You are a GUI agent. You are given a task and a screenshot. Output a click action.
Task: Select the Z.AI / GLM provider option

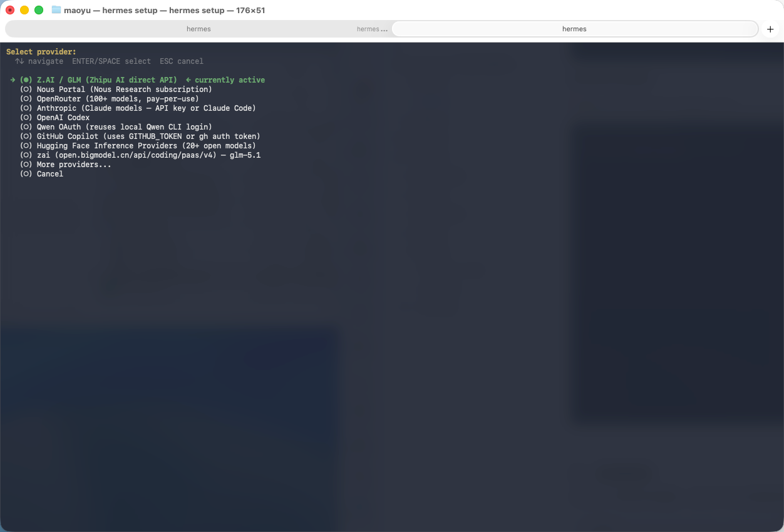[106, 80]
